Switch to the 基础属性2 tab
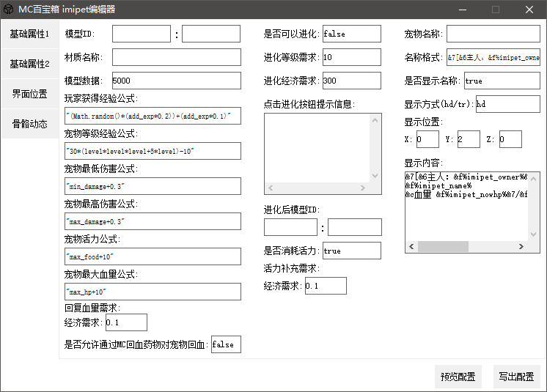 pos(30,64)
